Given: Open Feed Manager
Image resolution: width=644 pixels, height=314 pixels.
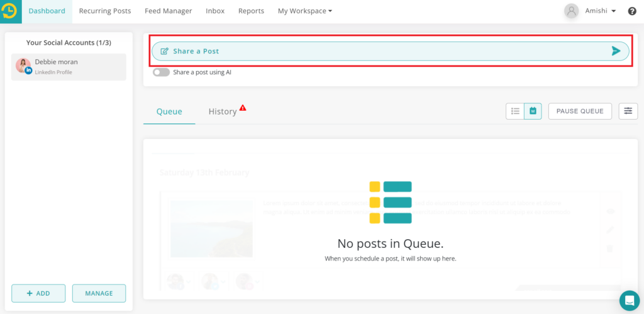Looking at the screenshot, I should coord(169,11).
